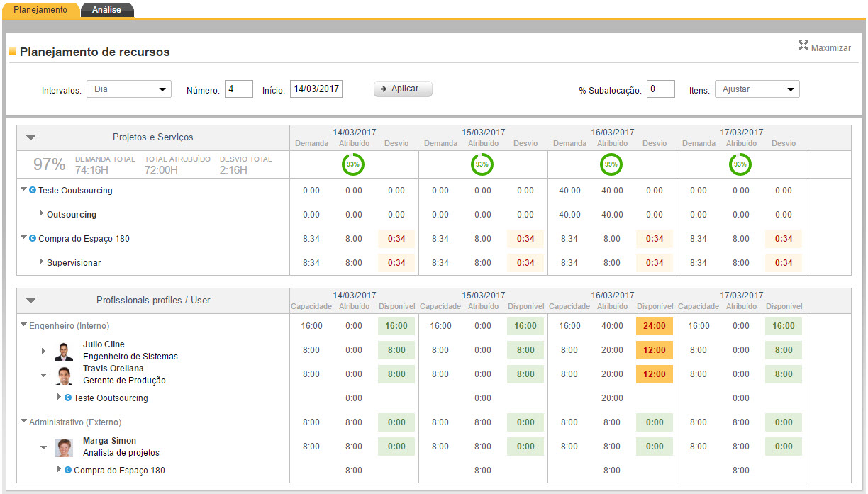Collapse the Profissionais profiles / User section
The image size is (868, 494).
tap(30, 301)
